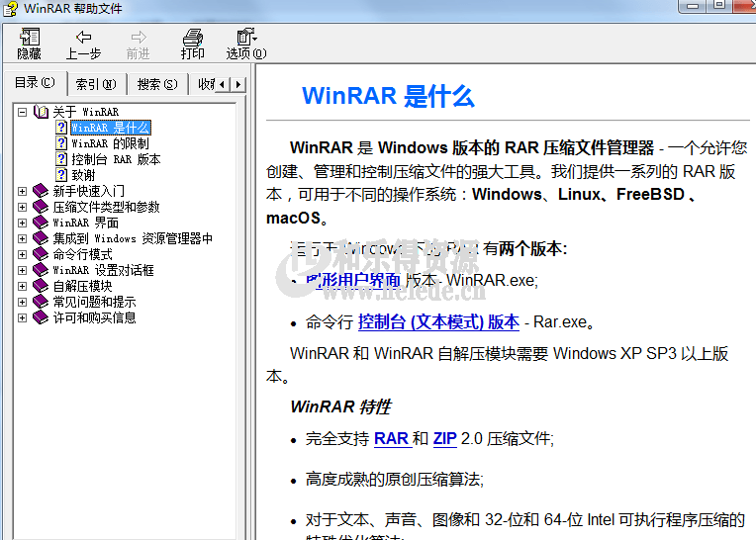Click question-mark icon beside 致谢
Image resolution: width=756 pixels, height=540 pixels.
tap(61, 175)
